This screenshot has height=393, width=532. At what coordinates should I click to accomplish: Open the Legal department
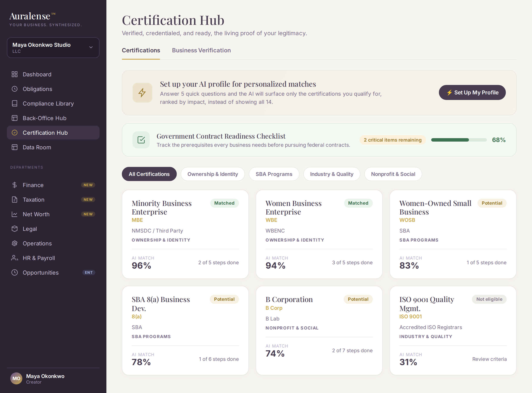[53, 229]
